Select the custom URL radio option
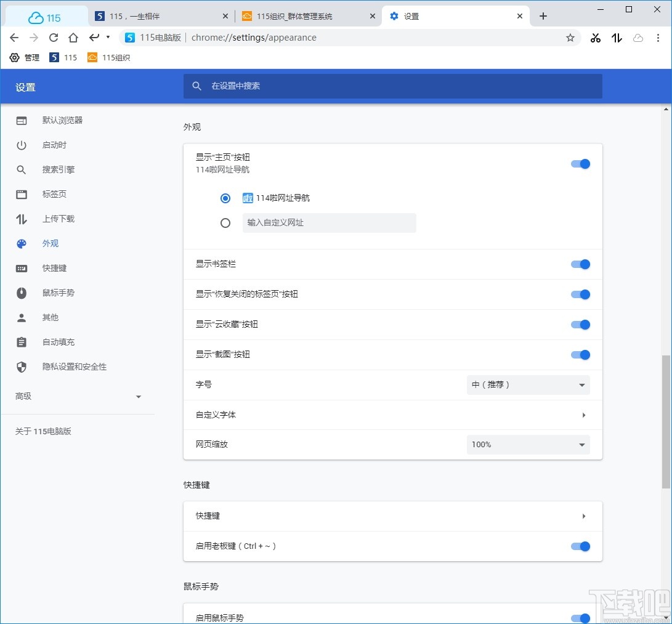The height and width of the screenshot is (624, 672). click(225, 223)
